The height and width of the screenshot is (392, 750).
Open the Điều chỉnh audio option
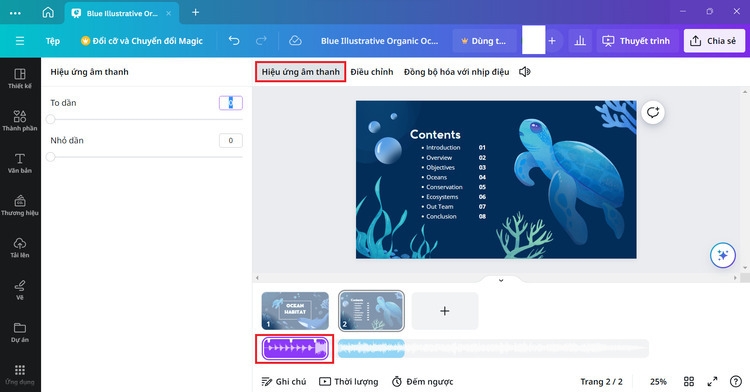[x=372, y=72]
